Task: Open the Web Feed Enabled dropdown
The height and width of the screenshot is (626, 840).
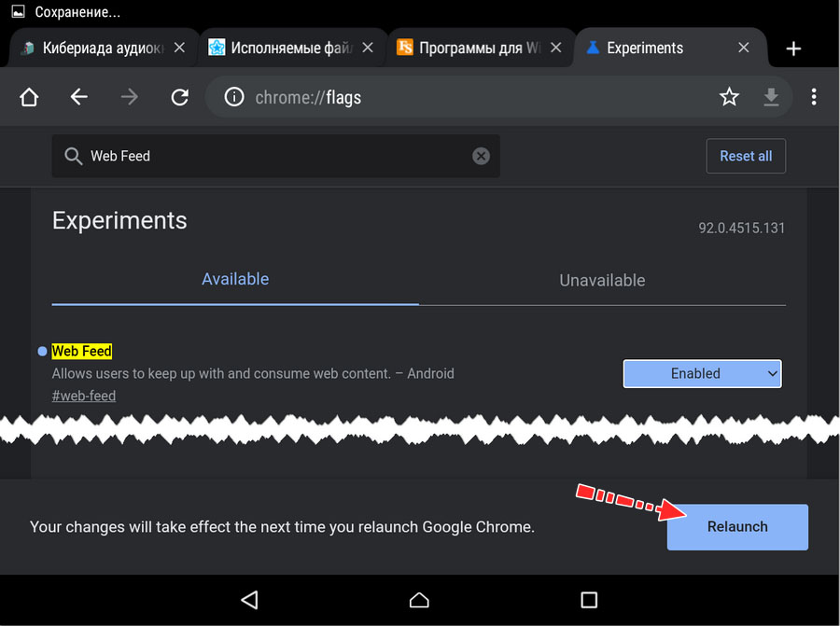Action: coord(702,373)
